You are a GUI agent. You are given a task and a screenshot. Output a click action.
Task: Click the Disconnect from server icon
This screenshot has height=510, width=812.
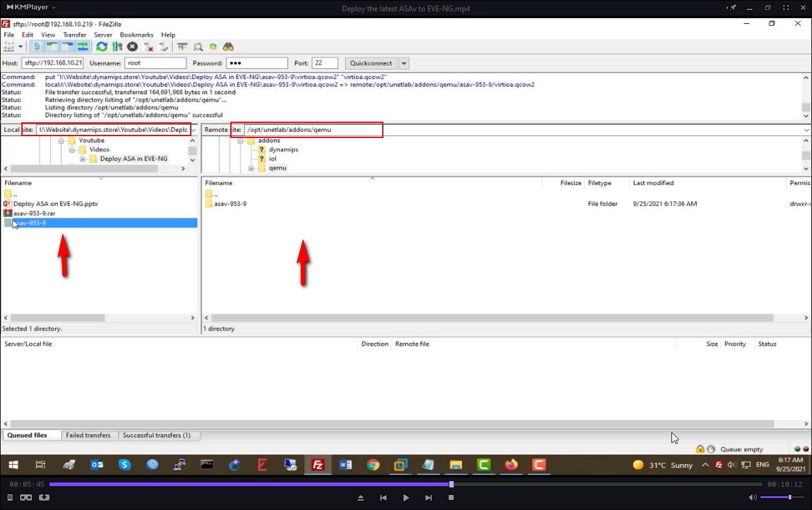point(148,46)
